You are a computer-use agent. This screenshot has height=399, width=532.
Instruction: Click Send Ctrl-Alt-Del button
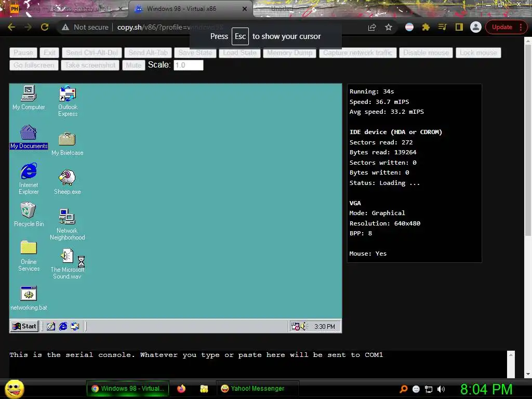tap(92, 53)
